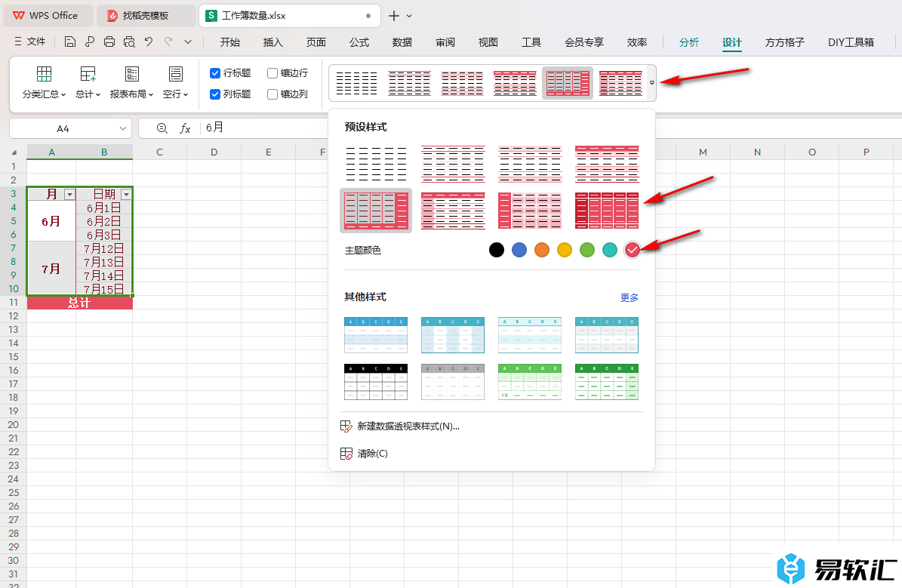Screen dimensions: 902x588
Task: Click 新建数据透视表样式(N)... entry
Action: pyautogui.click(x=408, y=426)
